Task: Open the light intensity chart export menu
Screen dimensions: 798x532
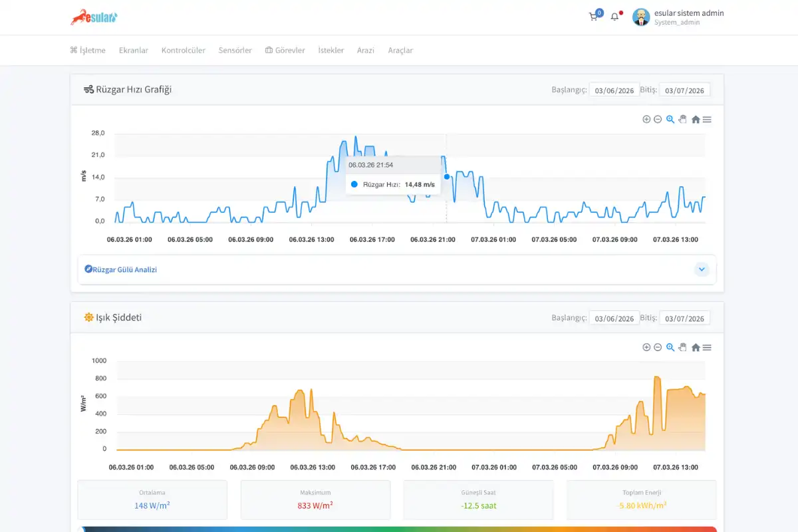Action: [x=707, y=347]
